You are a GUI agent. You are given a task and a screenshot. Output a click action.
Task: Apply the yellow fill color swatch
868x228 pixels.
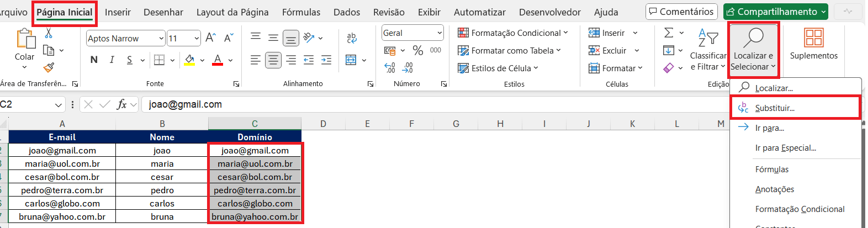point(189,60)
